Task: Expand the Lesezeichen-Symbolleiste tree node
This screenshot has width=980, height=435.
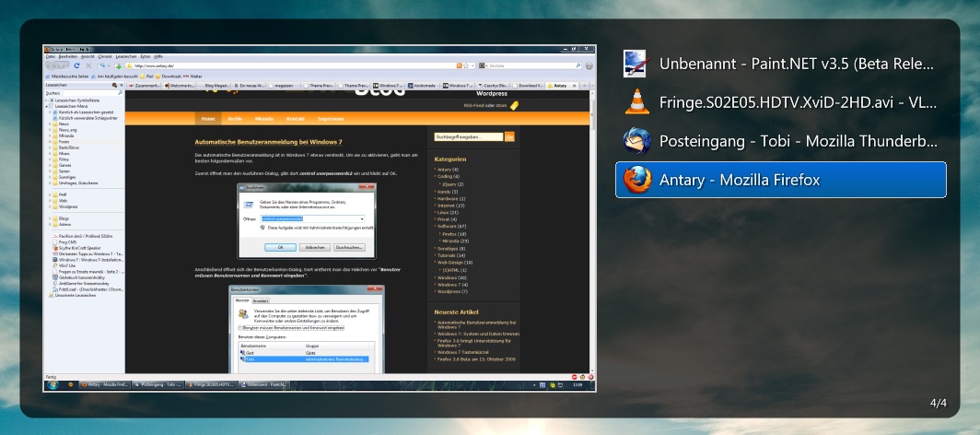Action: (46, 100)
